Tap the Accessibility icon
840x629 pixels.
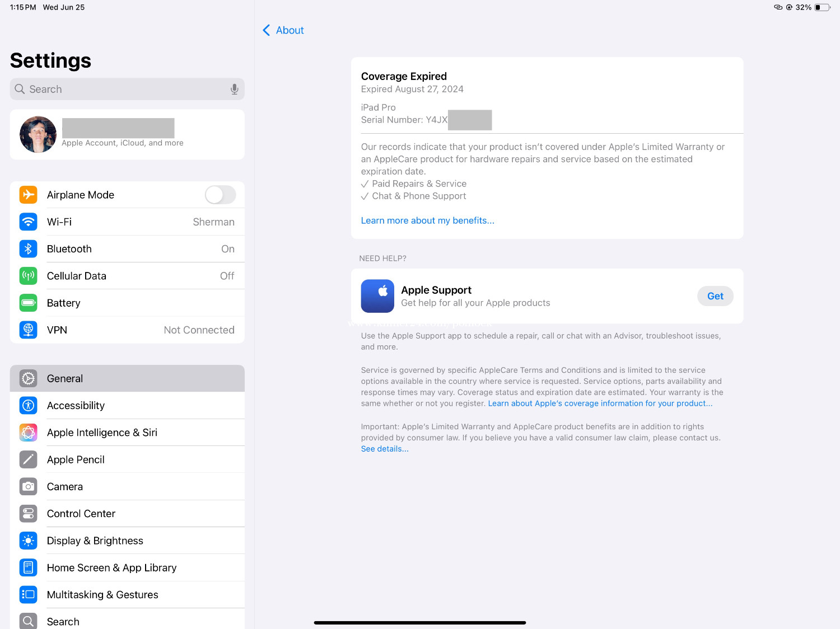tap(28, 405)
